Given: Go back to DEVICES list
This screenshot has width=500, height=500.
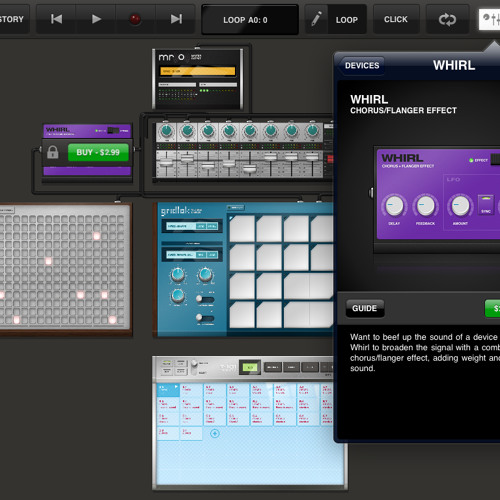Looking at the screenshot, I should (361, 65).
